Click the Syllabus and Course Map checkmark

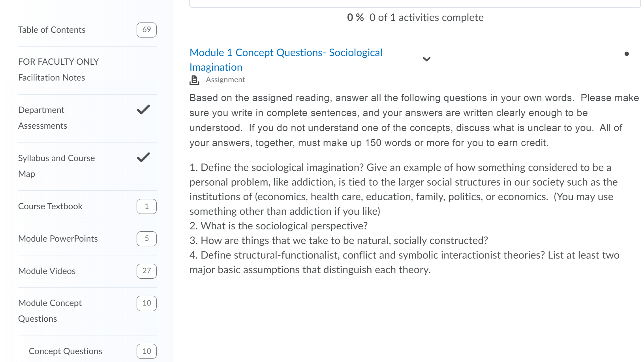(x=143, y=158)
